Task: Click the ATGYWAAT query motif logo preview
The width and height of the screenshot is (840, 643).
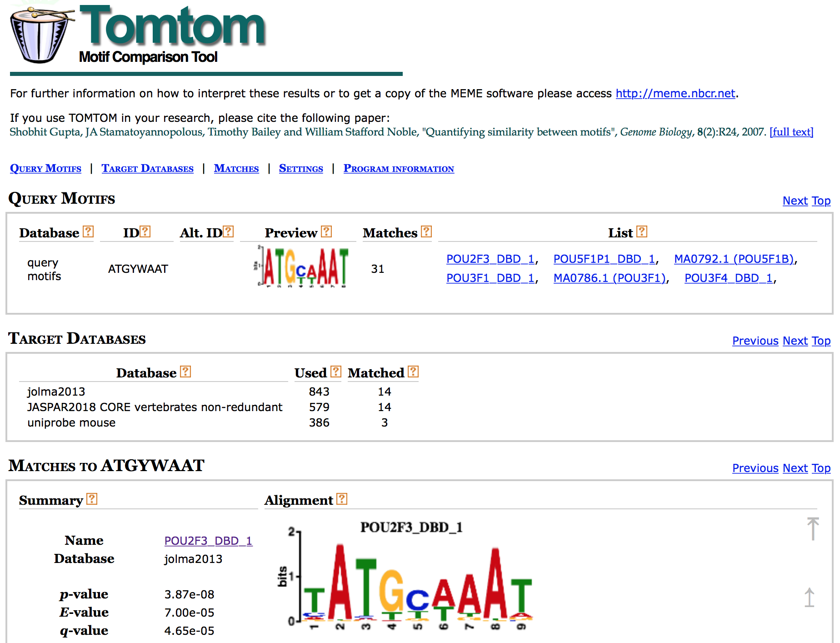Action: click(x=301, y=266)
